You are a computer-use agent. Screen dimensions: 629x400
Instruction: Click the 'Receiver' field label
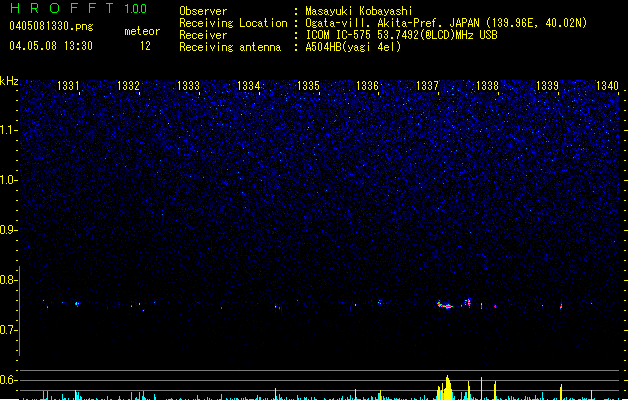(x=203, y=35)
